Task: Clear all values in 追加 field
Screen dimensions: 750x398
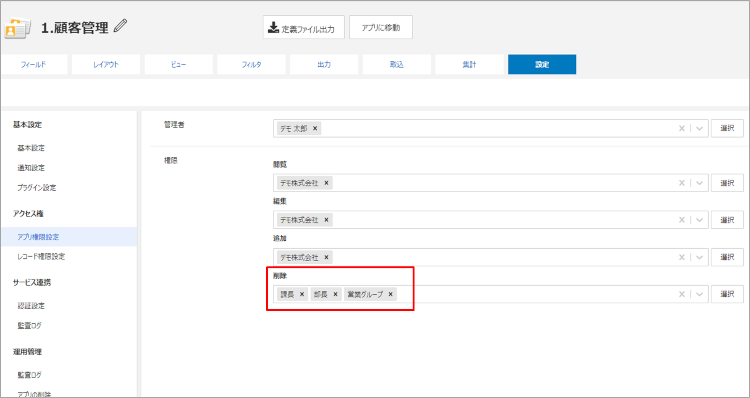Action: [682, 257]
